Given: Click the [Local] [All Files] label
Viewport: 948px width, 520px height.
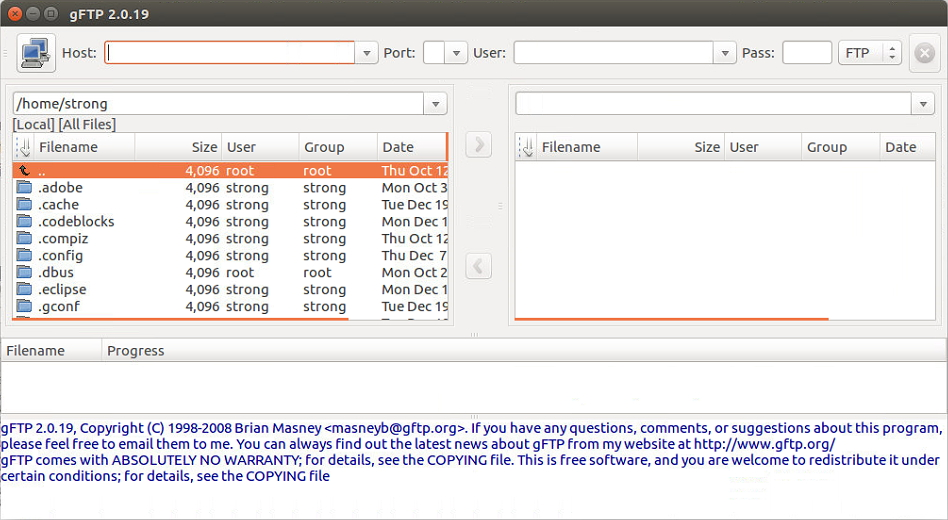Looking at the screenshot, I should pyautogui.click(x=65, y=125).
